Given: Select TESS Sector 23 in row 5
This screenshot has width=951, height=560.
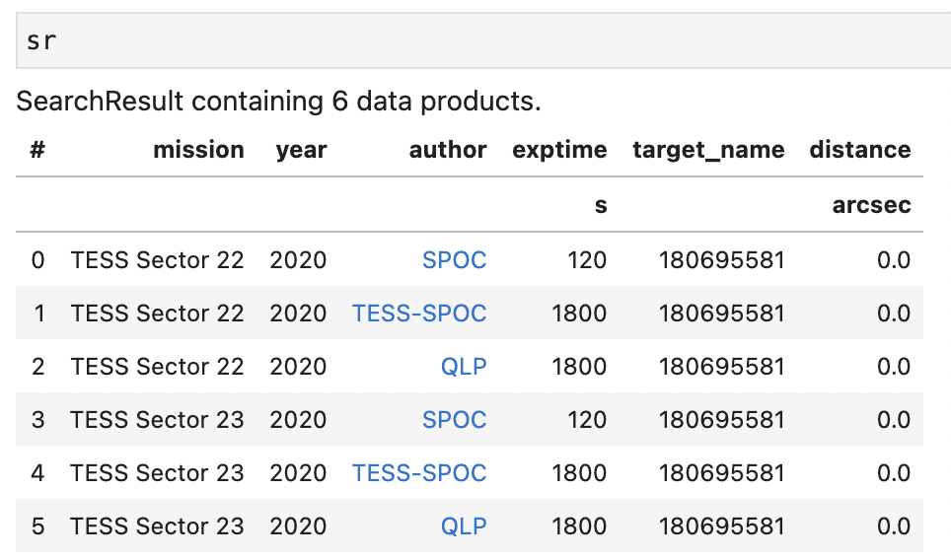Looking at the screenshot, I should pyautogui.click(x=157, y=526).
